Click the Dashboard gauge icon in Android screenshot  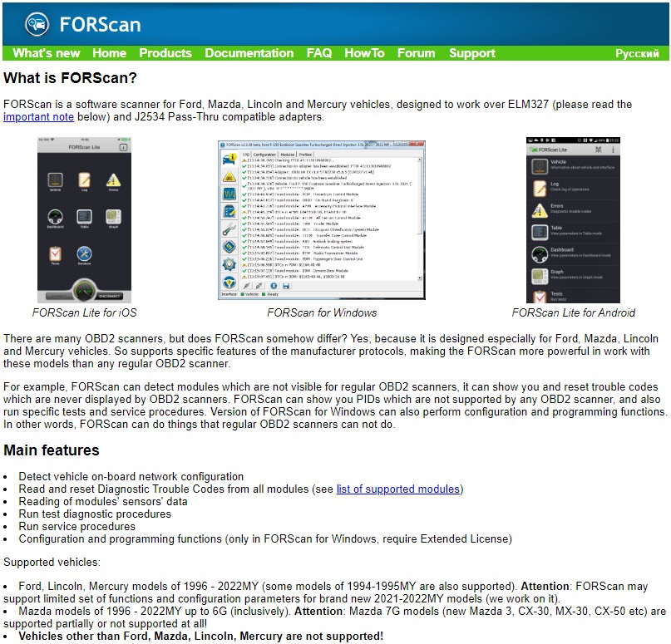coord(539,253)
